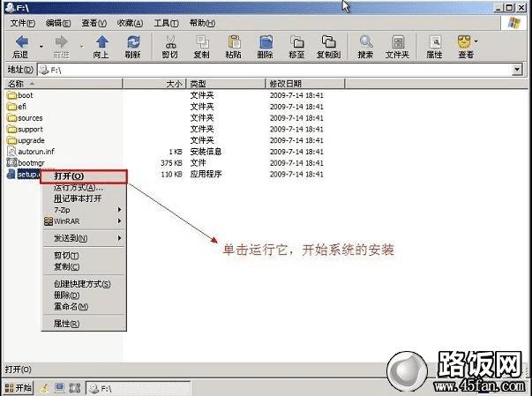Image resolution: width=532 pixels, height=396 pixels.
Task: Click the drive icon in address bar
Action: click(44, 71)
